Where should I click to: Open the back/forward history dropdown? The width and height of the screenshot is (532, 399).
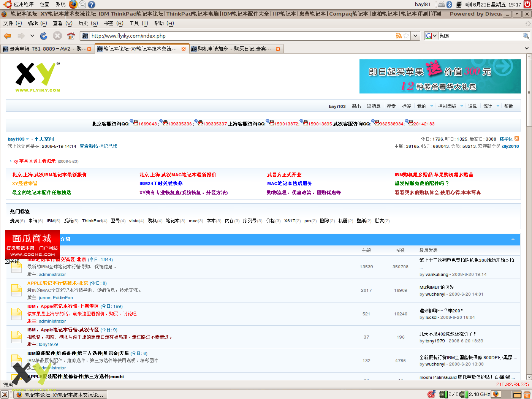coord(32,36)
